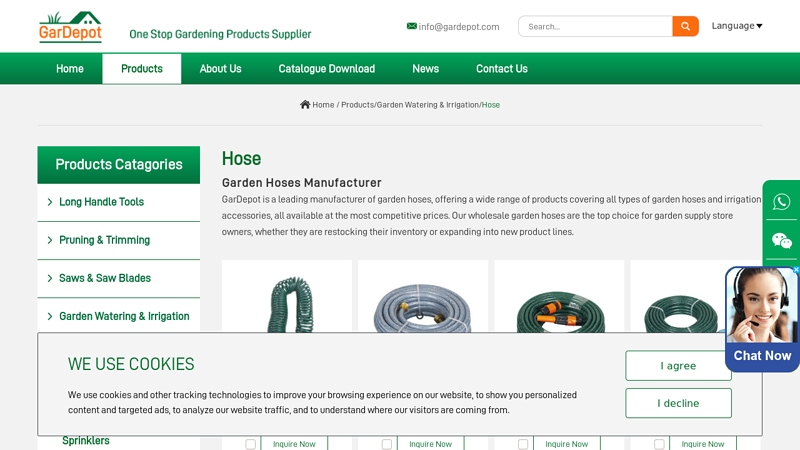The width and height of the screenshot is (800, 450).
Task: Click I decline cookie button
Action: click(x=678, y=403)
